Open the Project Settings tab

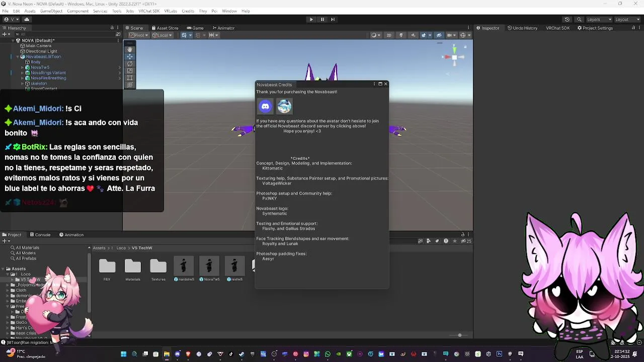point(595,28)
